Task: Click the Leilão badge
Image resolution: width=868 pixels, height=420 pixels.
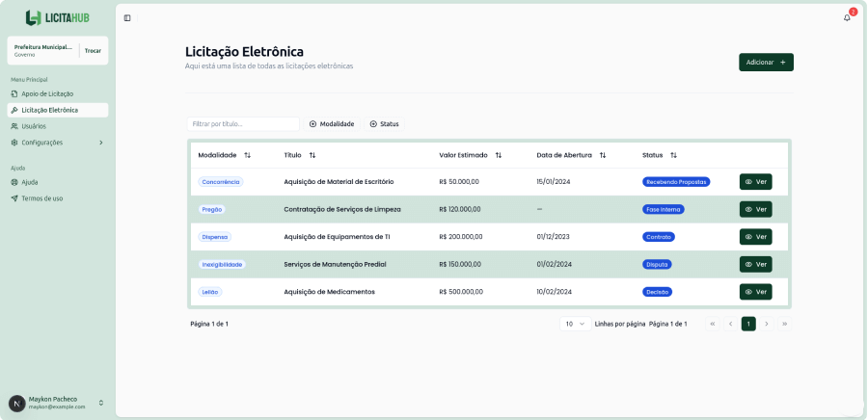Action: [210, 292]
